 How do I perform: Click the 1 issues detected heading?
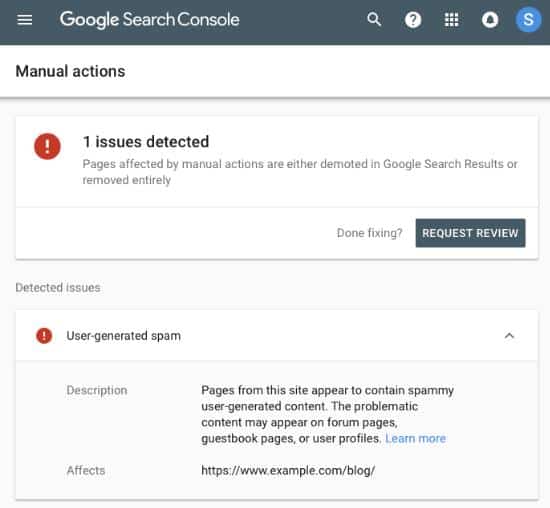[146, 142]
